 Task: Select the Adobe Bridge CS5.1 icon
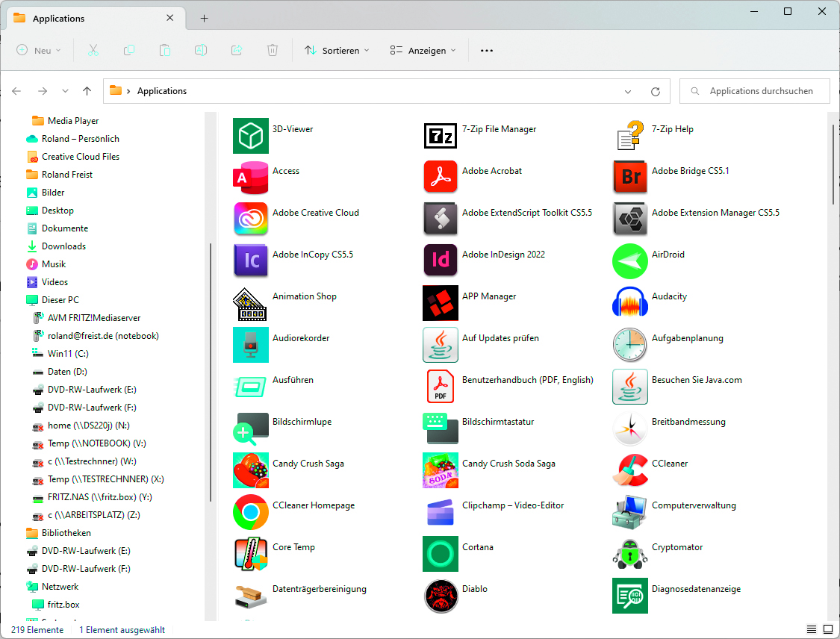(630, 177)
